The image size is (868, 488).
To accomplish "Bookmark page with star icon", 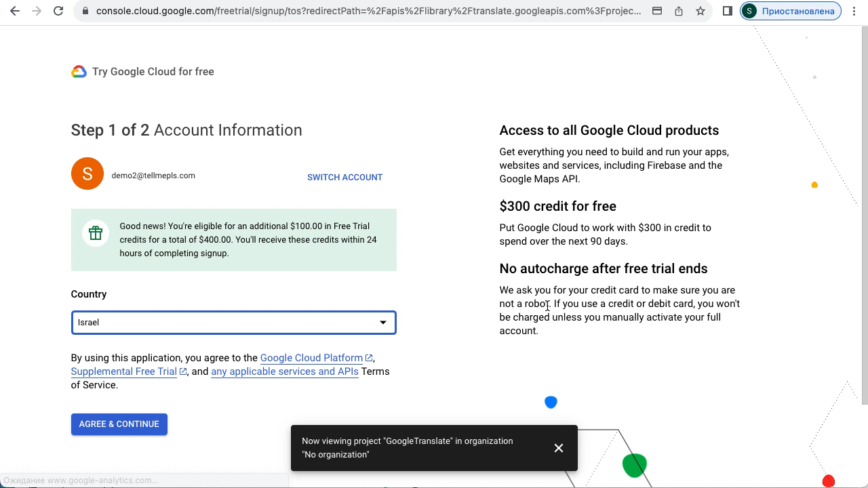I will coord(701,11).
